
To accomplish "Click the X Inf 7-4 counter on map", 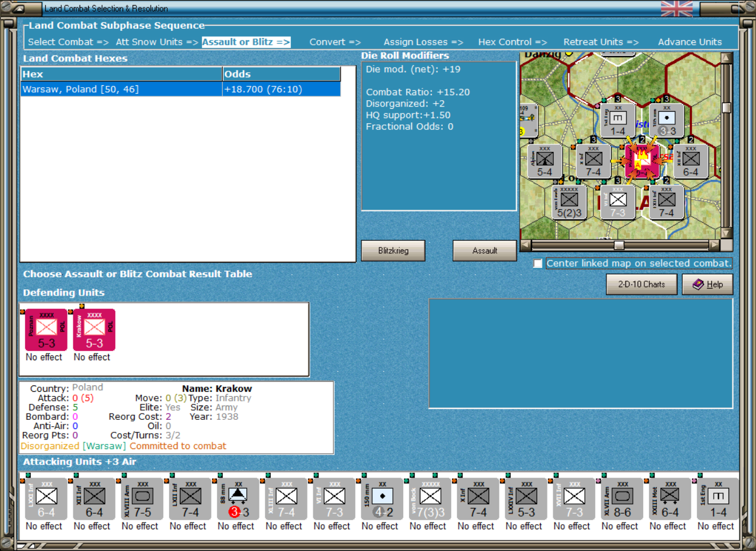I will coord(593,162).
